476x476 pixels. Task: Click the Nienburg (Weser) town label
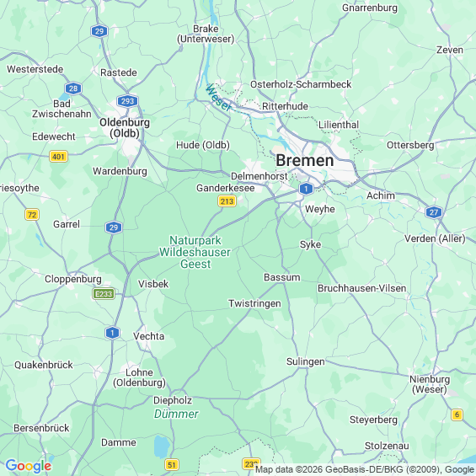(x=430, y=384)
